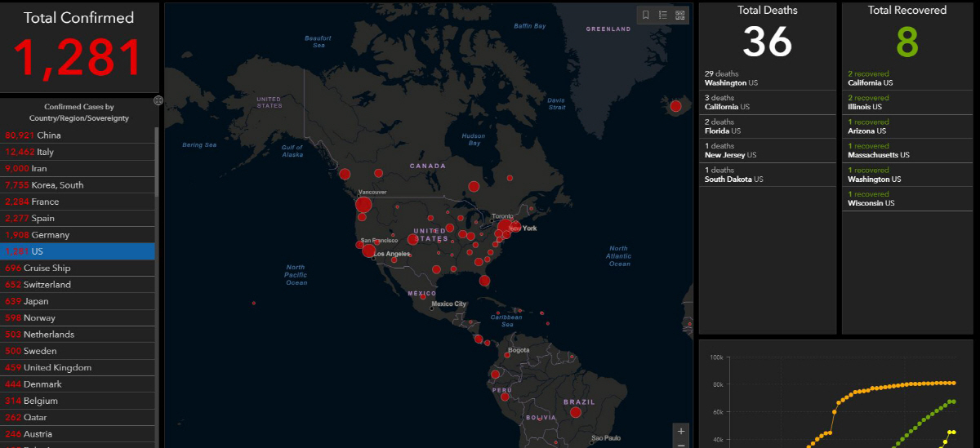The height and width of the screenshot is (448, 980).
Task: Zoom in with the map plus button
Action: 681,430
